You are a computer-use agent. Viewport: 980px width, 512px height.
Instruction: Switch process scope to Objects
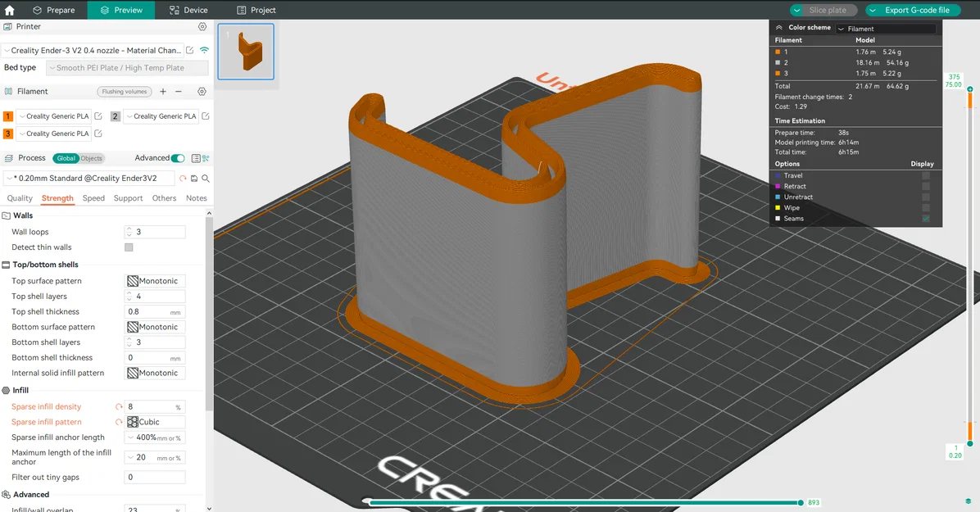[x=91, y=158]
